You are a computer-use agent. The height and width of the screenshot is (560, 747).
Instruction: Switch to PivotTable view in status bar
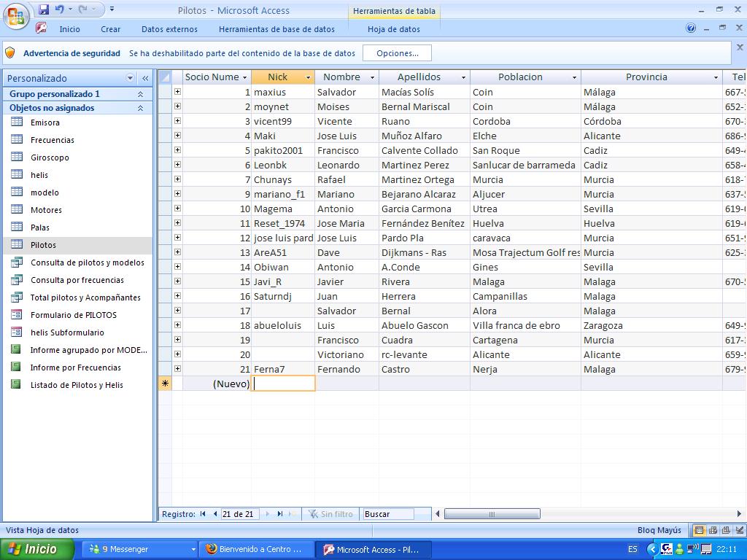pos(713,530)
